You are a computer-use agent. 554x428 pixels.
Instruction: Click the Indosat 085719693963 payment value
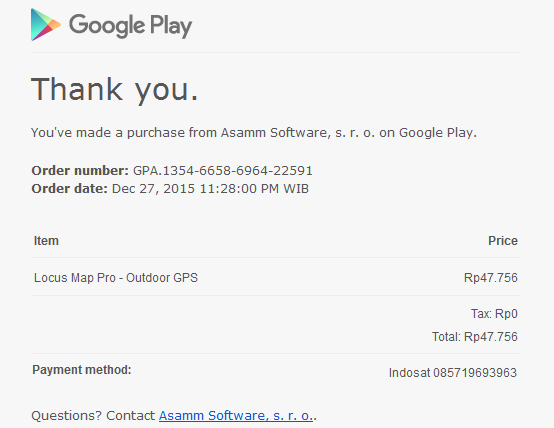click(x=453, y=373)
